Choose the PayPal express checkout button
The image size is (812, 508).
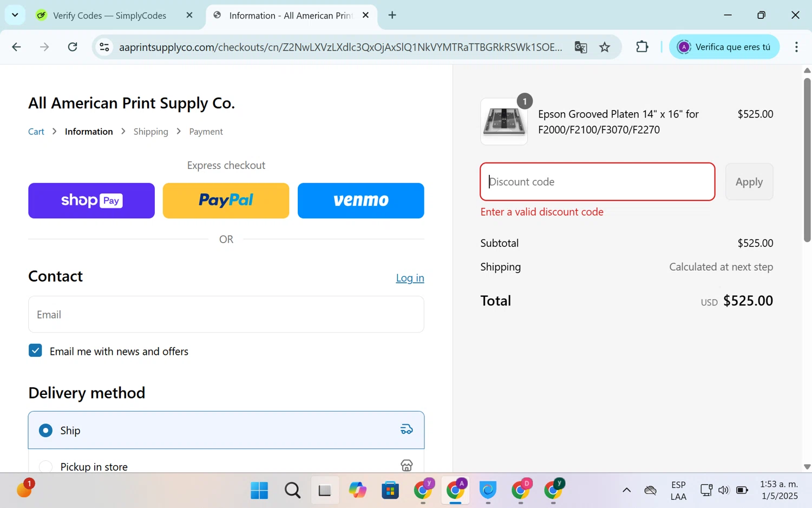pos(226,200)
